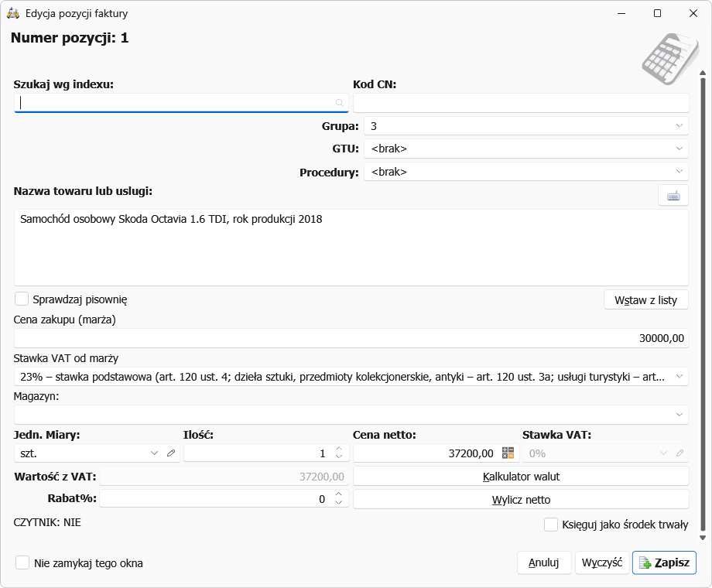Click the 'CZYTNIK: NIE' status text

[47, 522]
